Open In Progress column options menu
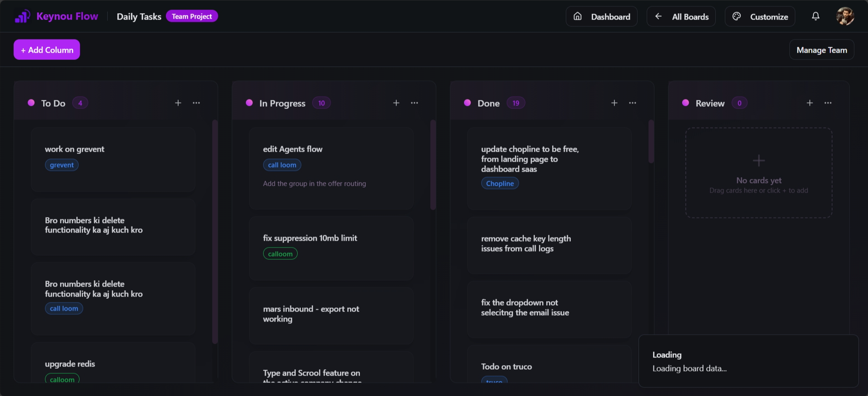Image resolution: width=868 pixels, height=396 pixels. [x=414, y=103]
